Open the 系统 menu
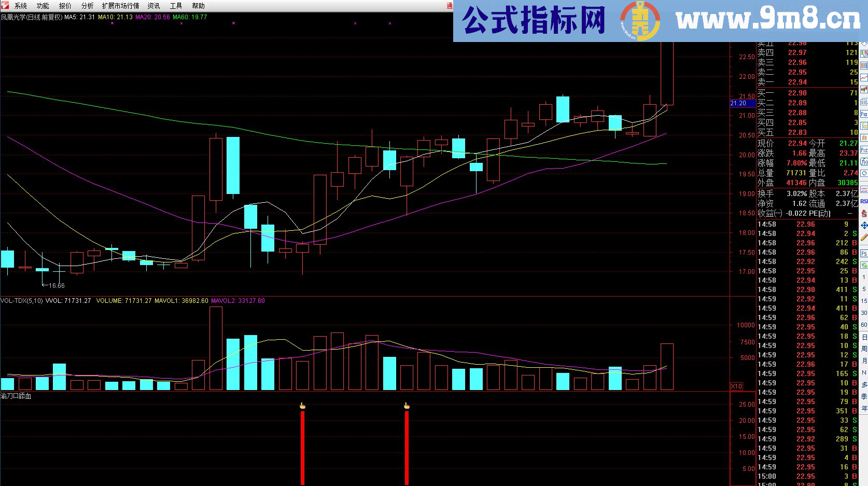This screenshot has height=486, width=868. coord(20,6)
